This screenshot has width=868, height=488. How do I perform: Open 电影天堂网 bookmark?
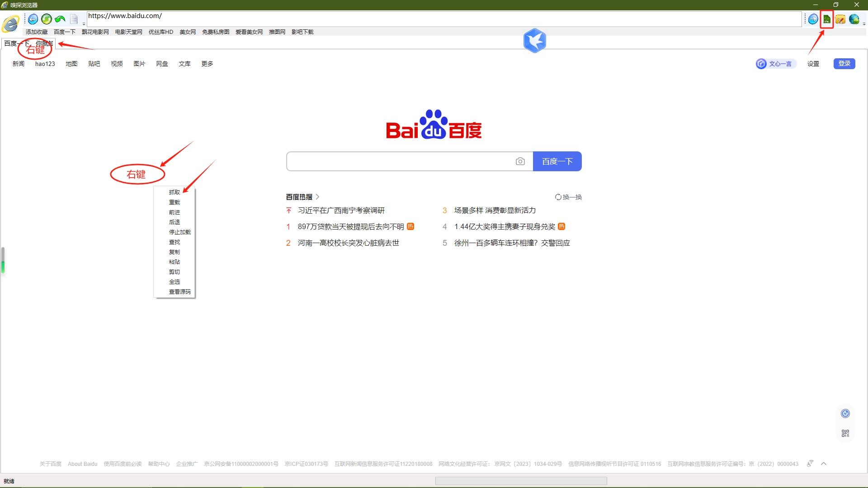click(129, 32)
